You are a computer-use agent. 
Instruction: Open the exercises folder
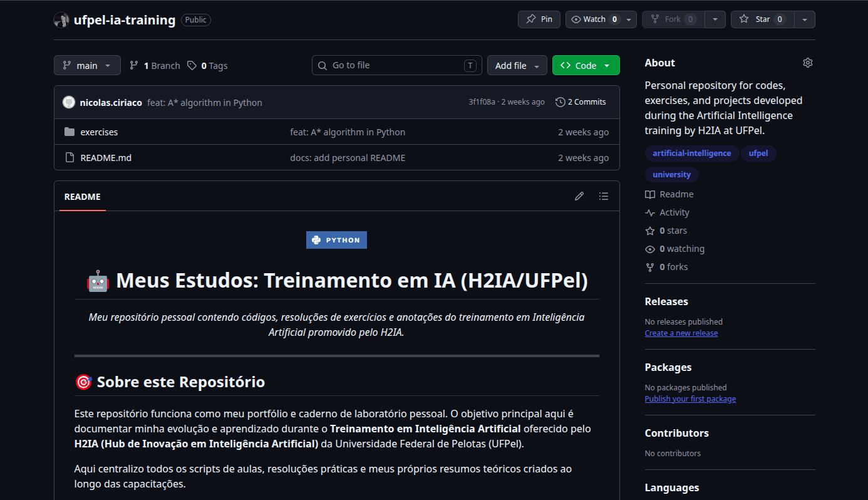point(99,132)
